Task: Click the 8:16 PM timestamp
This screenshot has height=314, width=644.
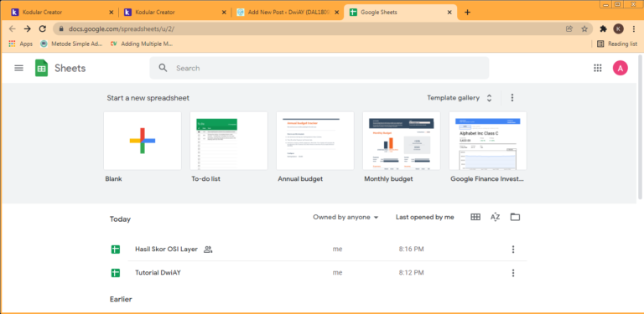Action: point(411,250)
